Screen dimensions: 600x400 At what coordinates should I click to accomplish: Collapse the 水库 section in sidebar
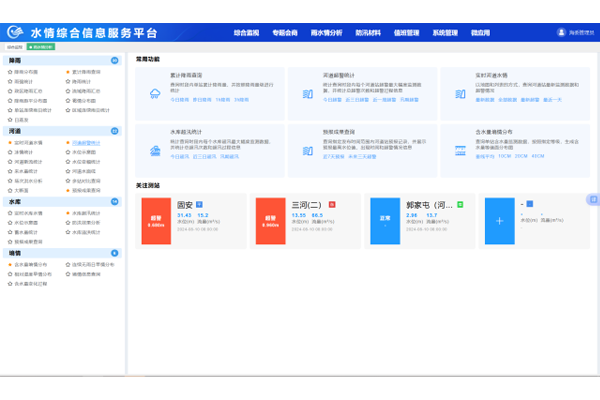click(116, 201)
